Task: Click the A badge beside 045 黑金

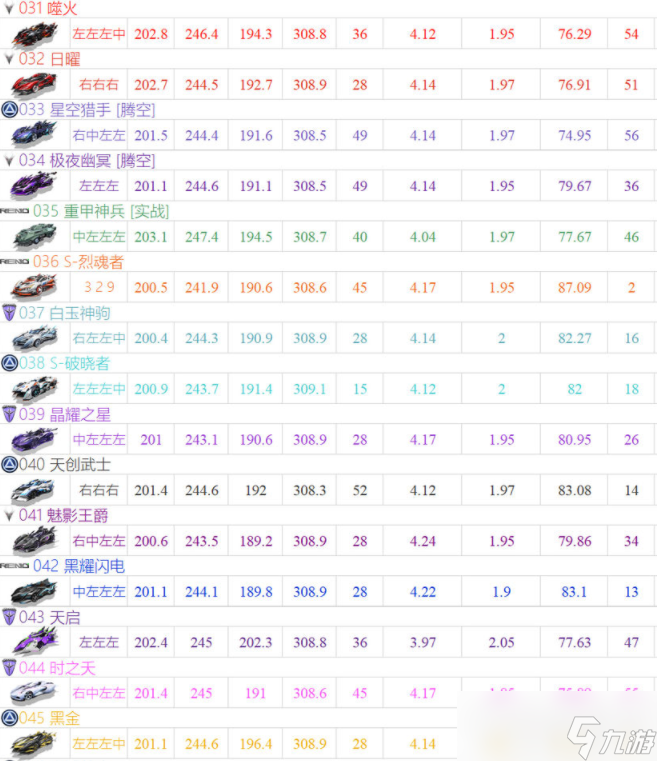Action: 9,718
